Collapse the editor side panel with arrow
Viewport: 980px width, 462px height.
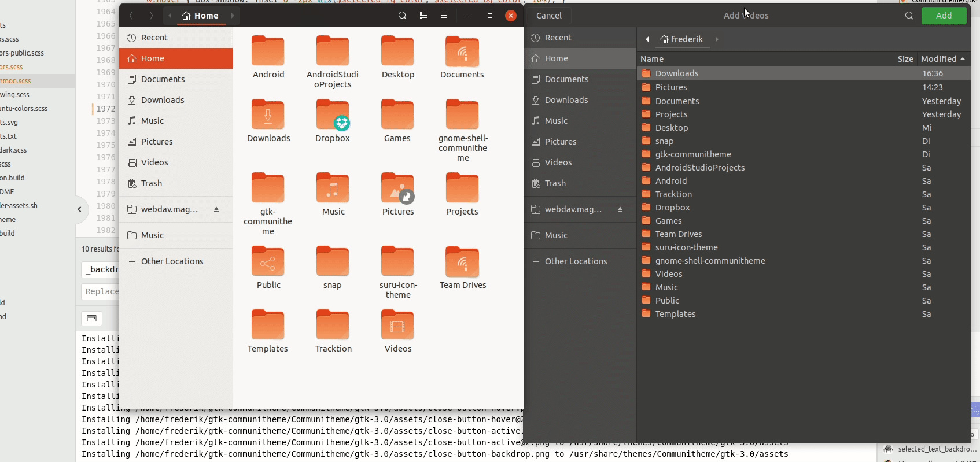pyautogui.click(x=79, y=209)
